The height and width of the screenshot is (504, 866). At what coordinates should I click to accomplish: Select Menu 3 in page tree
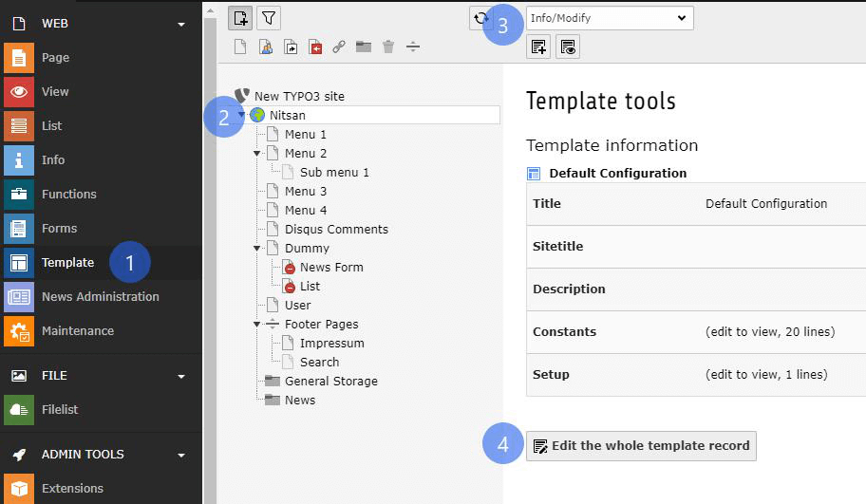(306, 192)
